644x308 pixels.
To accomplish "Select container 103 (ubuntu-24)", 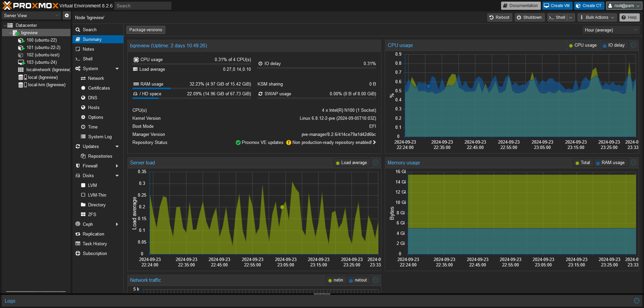I will [42, 62].
